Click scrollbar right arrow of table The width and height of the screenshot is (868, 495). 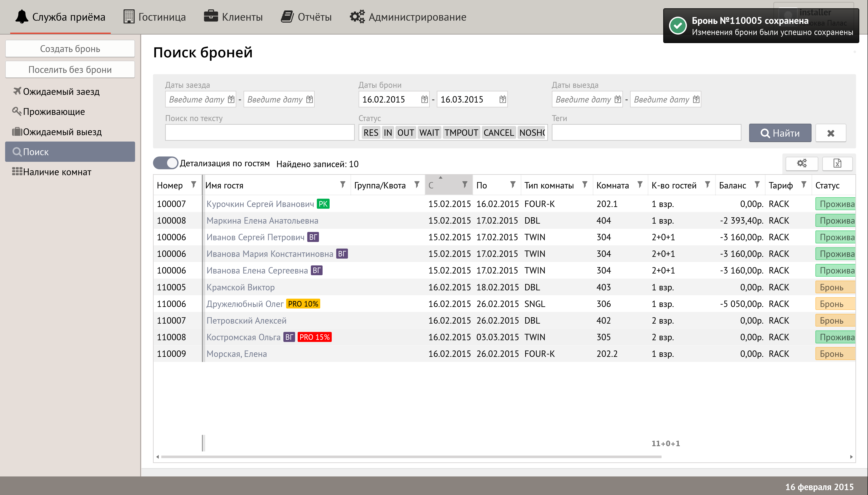click(x=851, y=457)
